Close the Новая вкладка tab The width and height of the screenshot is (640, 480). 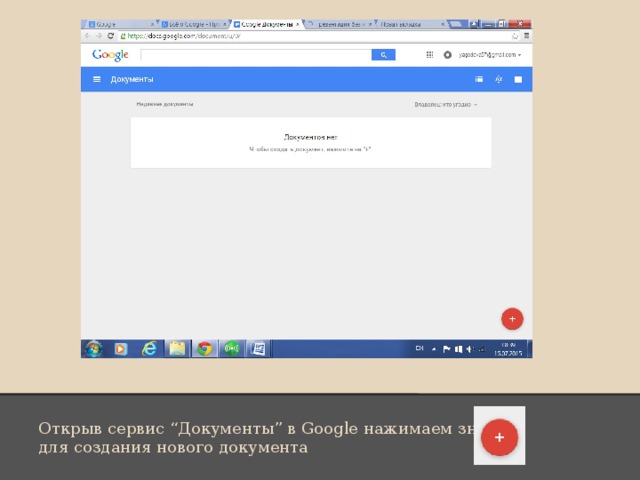(443, 24)
